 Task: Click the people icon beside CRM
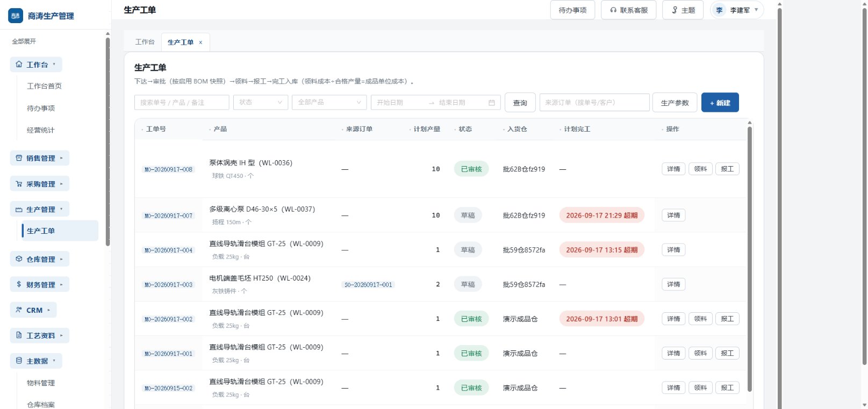[x=19, y=310]
